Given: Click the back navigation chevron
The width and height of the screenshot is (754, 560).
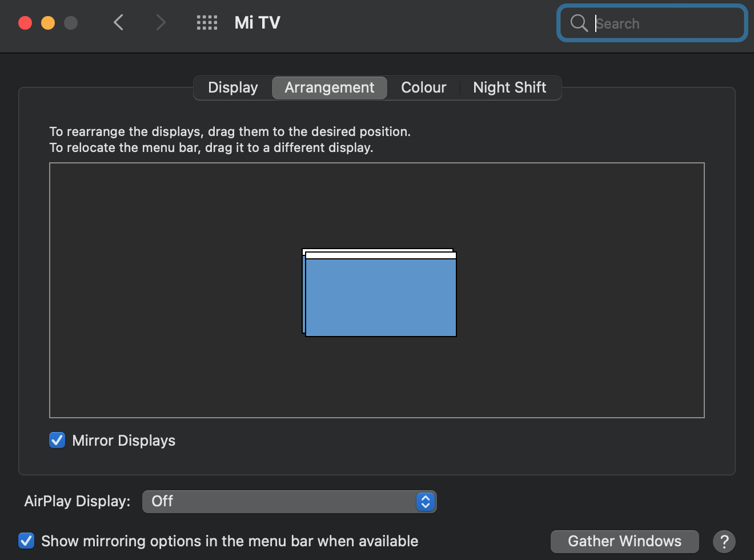Looking at the screenshot, I should click(119, 23).
